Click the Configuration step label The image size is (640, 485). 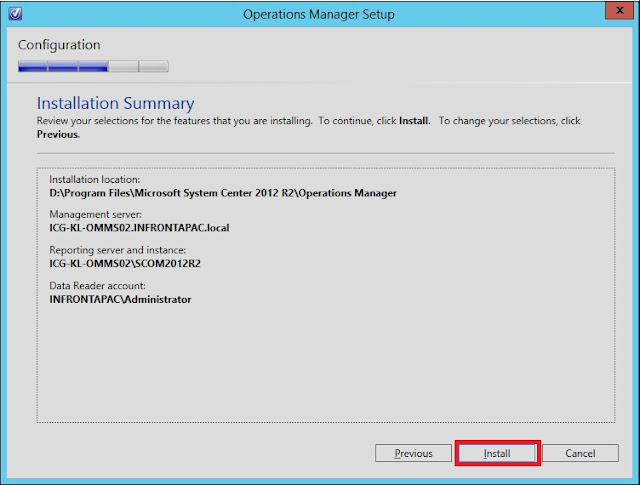pos(59,45)
